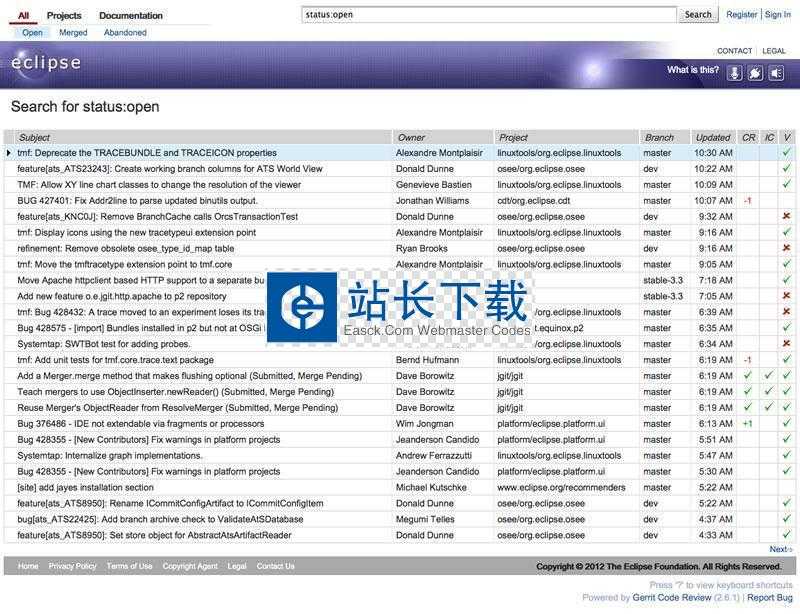Click the speaker icon in the banner

pyautogui.click(x=776, y=73)
